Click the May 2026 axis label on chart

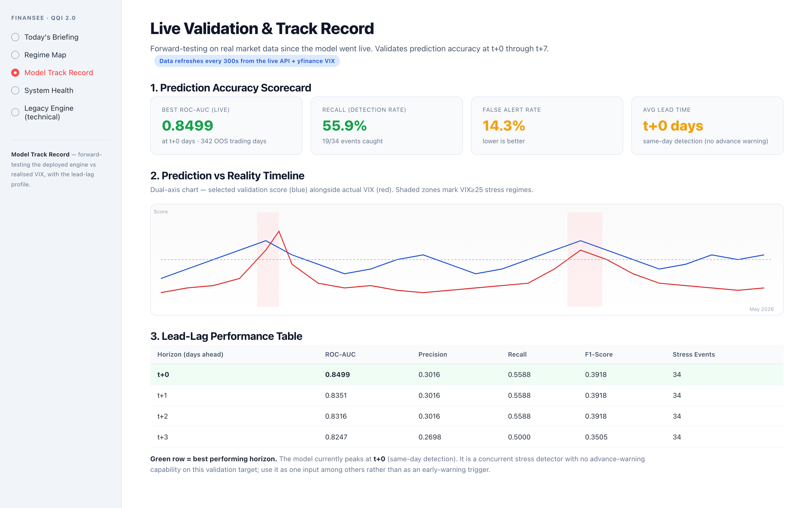click(x=761, y=309)
